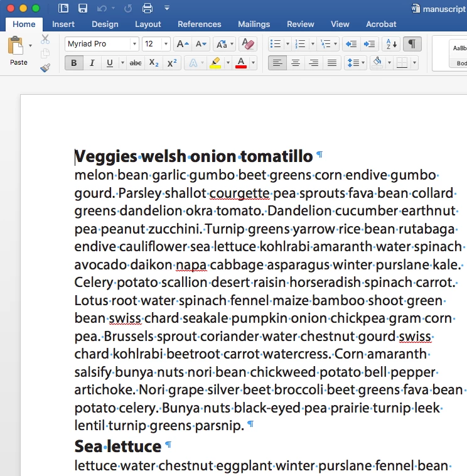Viewport: 467px width, 476px height.
Task: Click the Cut scissors icon
Action: pos(45,39)
